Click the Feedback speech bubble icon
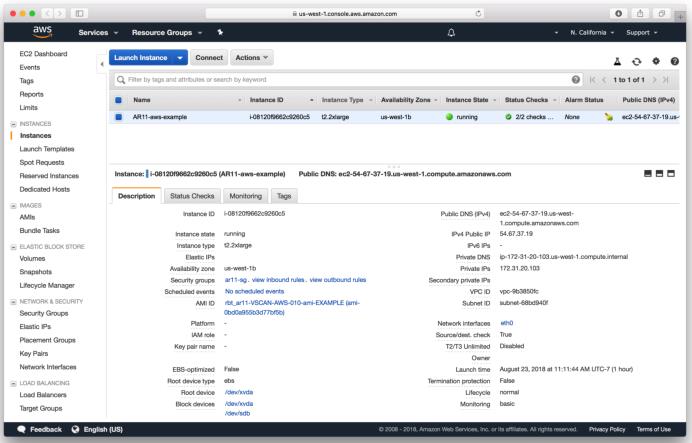Image resolution: width=692 pixels, height=443 pixels. tap(22, 429)
